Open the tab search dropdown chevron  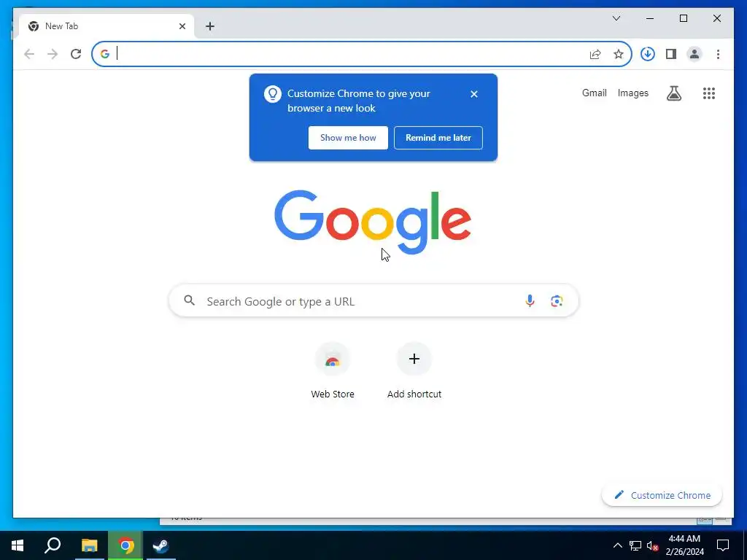pos(616,18)
